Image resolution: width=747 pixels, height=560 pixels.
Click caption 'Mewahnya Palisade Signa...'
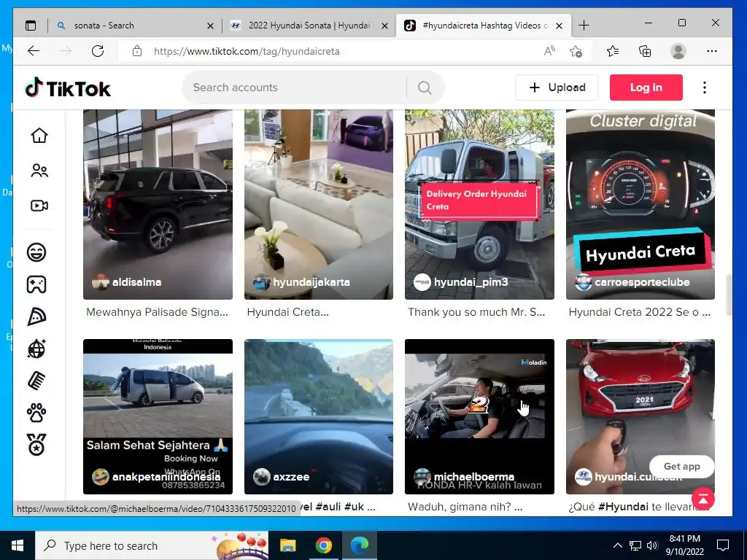158,312
